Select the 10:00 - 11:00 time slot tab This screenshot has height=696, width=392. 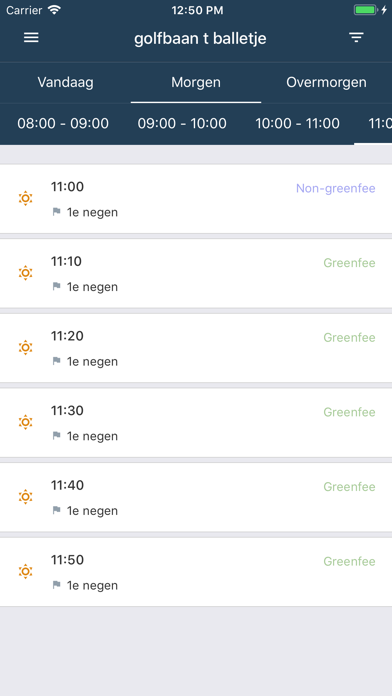[297, 123]
